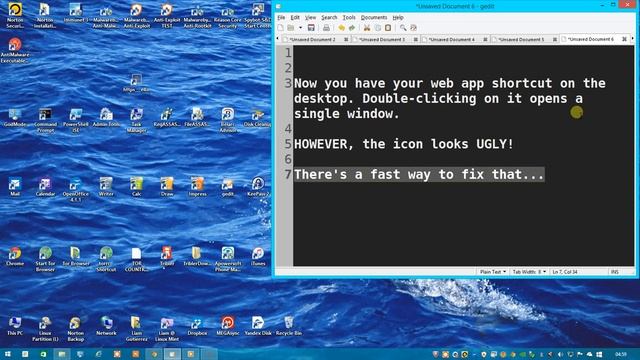
Task: Select the Dropbox desktop icon
Action: point(197,326)
